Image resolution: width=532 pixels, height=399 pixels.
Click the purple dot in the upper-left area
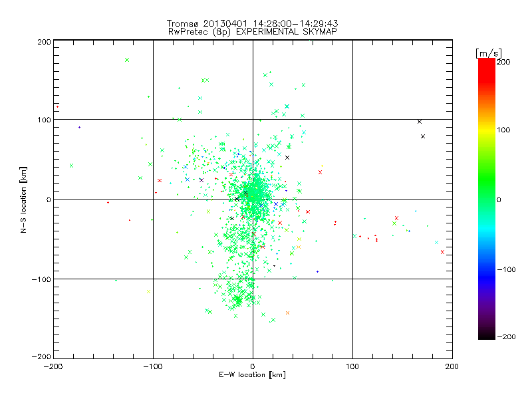tap(79, 127)
